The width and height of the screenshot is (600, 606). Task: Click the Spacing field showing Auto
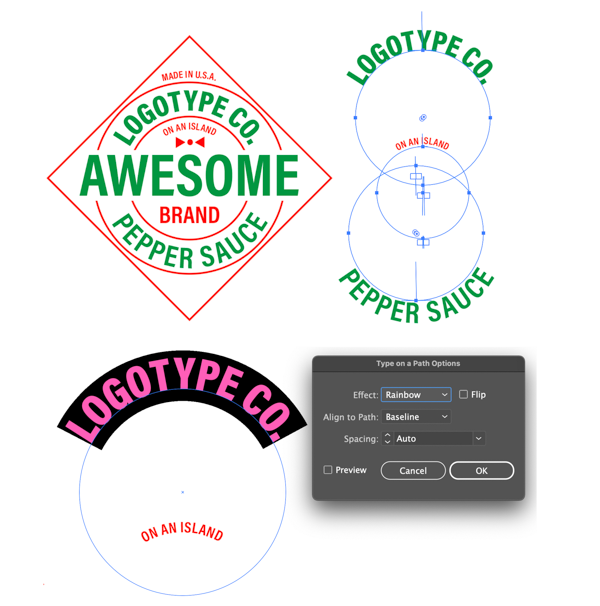433,439
